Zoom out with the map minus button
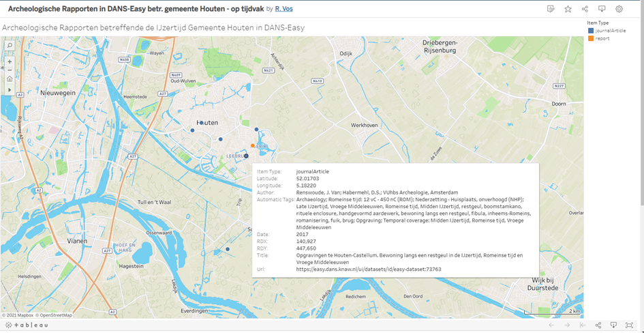This screenshot has width=644, height=333. click(10, 70)
